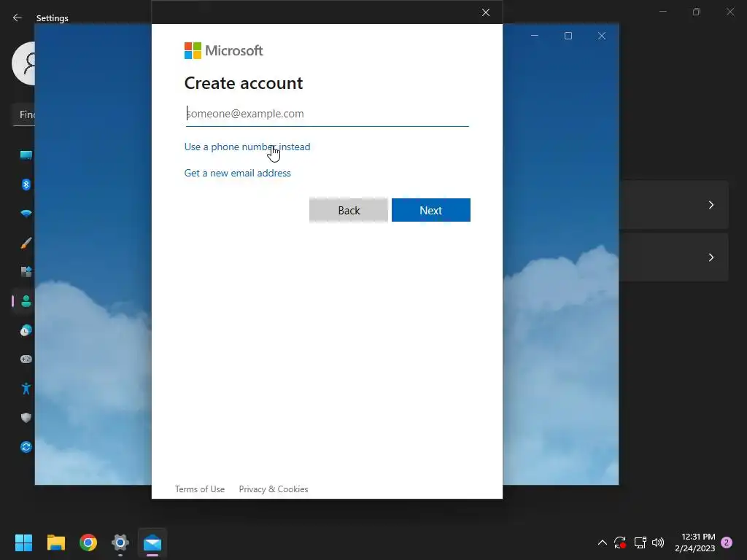Viewport: 747px width, 560px height.
Task: Minimize the Settings window
Action: pos(662,12)
